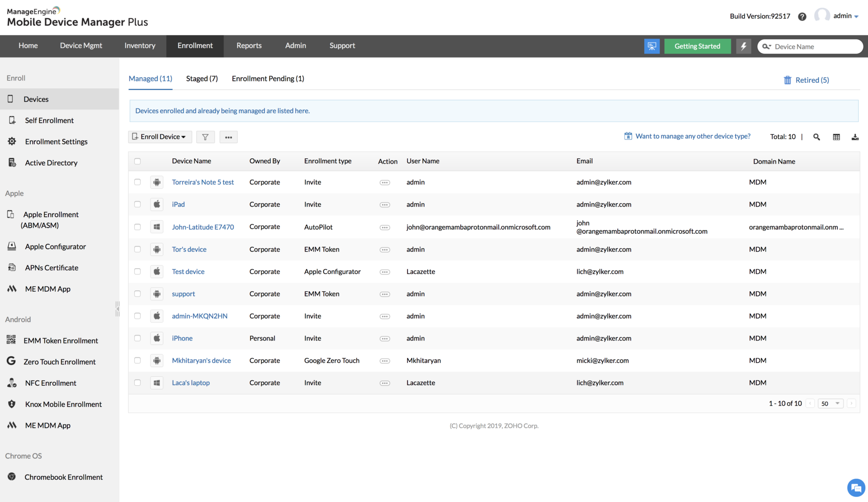
Task: Open the admin account dropdown
Action: (845, 16)
